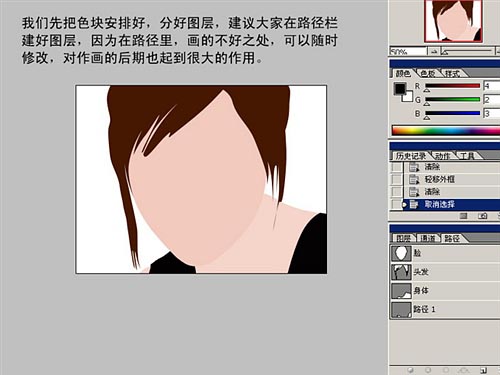500x375 pixels.
Task: Open the 通道 channels tab
Action: (428, 238)
